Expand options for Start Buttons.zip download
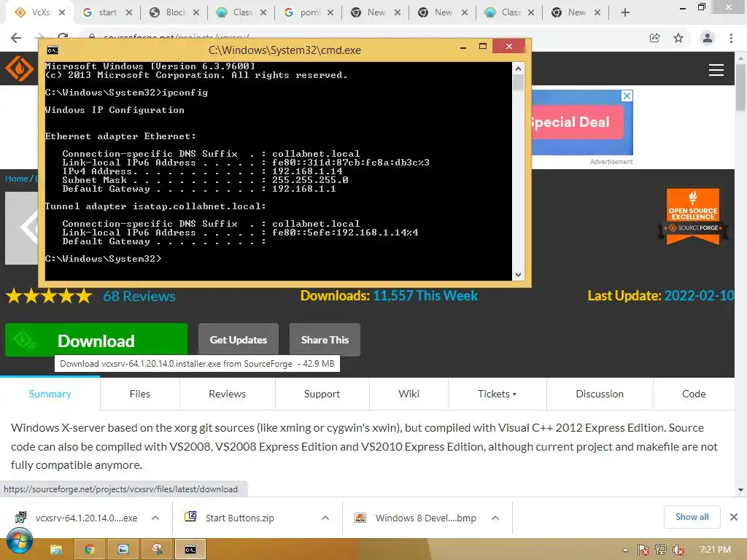 tap(325, 518)
